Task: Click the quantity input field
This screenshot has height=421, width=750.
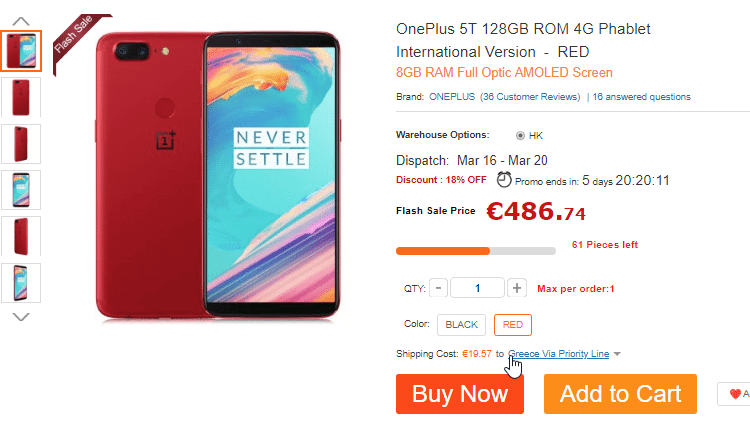Action: tap(477, 289)
